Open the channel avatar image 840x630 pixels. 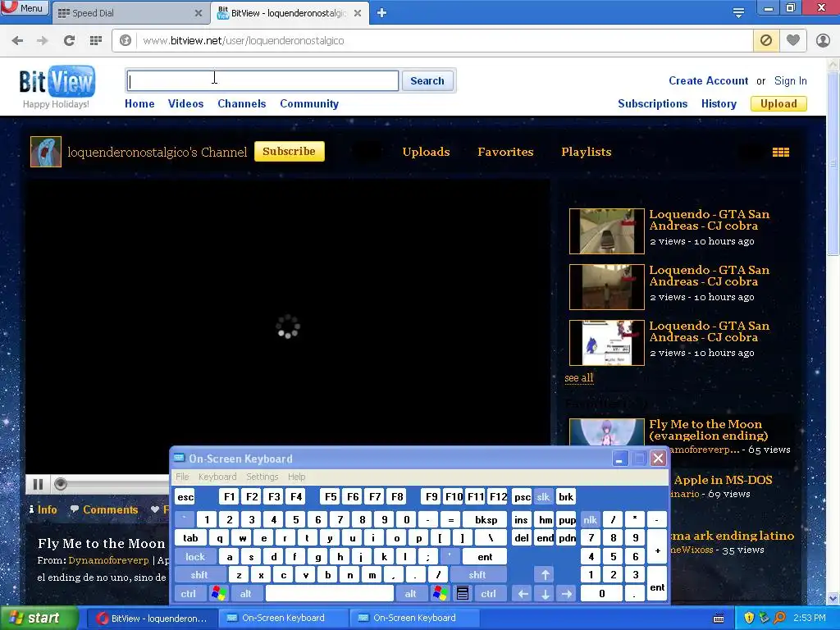(46, 152)
